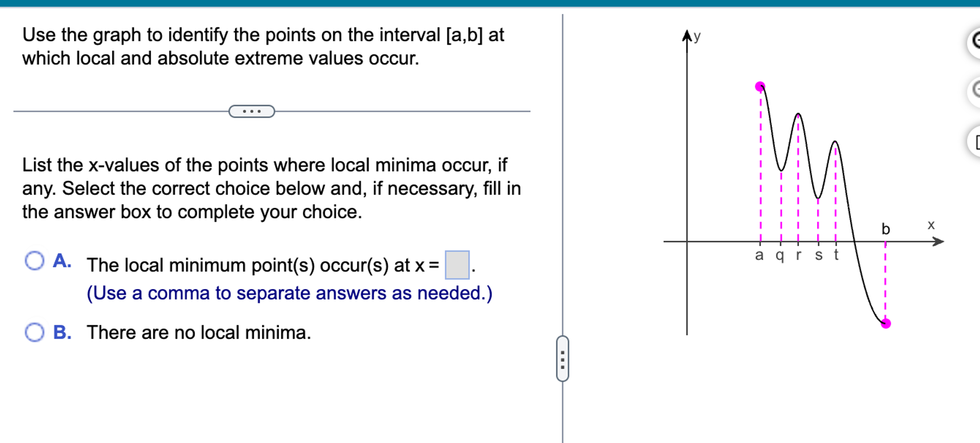Select radio button for choice A

pyautogui.click(x=35, y=261)
